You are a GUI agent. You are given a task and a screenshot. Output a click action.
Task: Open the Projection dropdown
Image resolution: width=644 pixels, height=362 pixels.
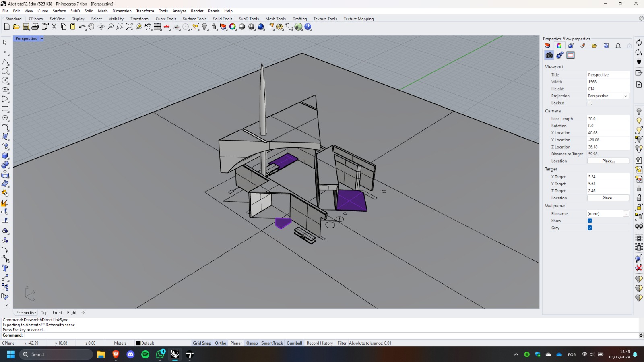625,96
